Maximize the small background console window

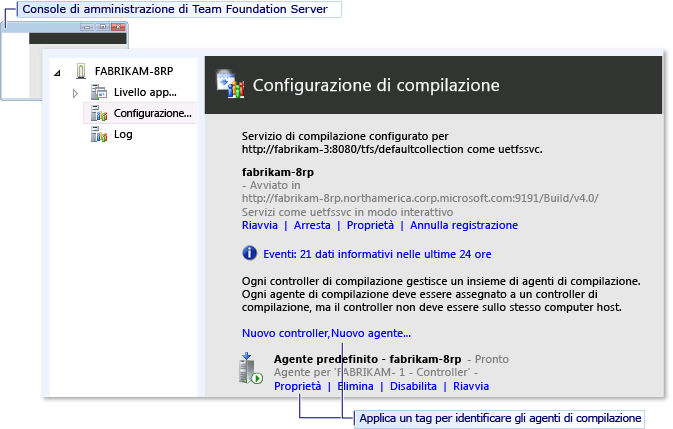coord(103,27)
